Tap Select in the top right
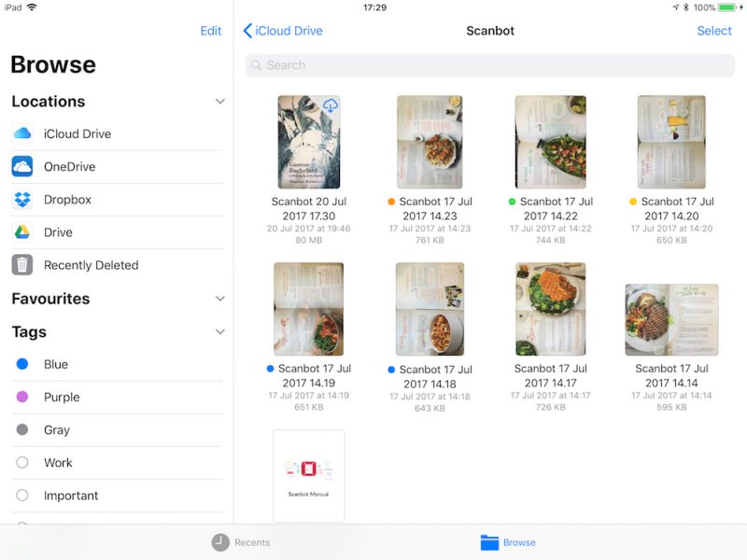This screenshot has height=560, width=747. pyautogui.click(x=714, y=31)
